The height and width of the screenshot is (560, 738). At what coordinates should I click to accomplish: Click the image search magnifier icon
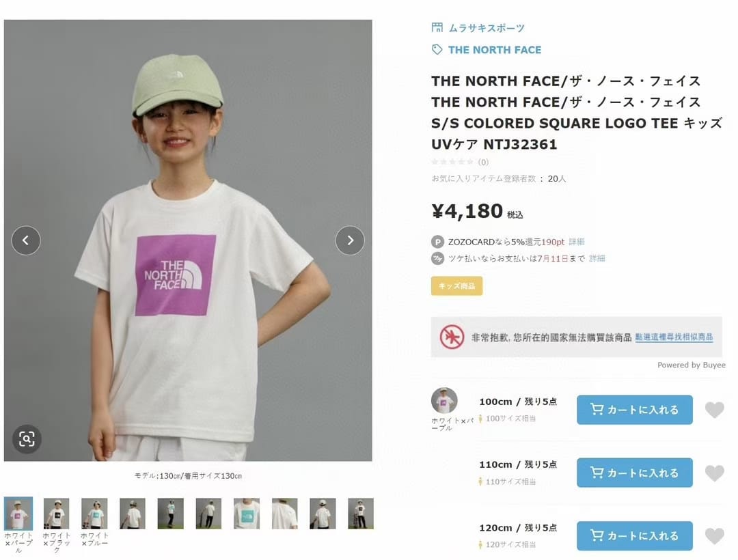pyautogui.click(x=27, y=439)
